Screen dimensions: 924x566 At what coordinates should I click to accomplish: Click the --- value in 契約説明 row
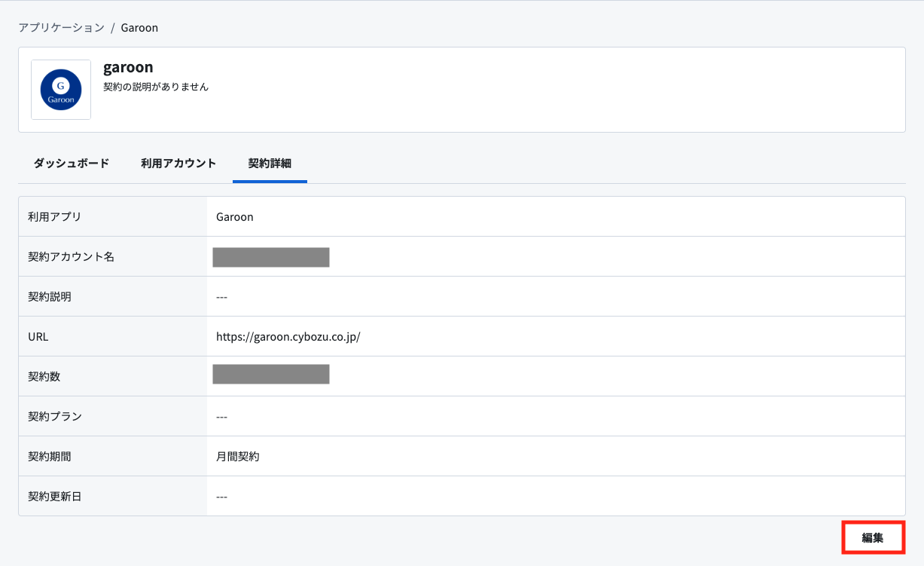click(221, 297)
